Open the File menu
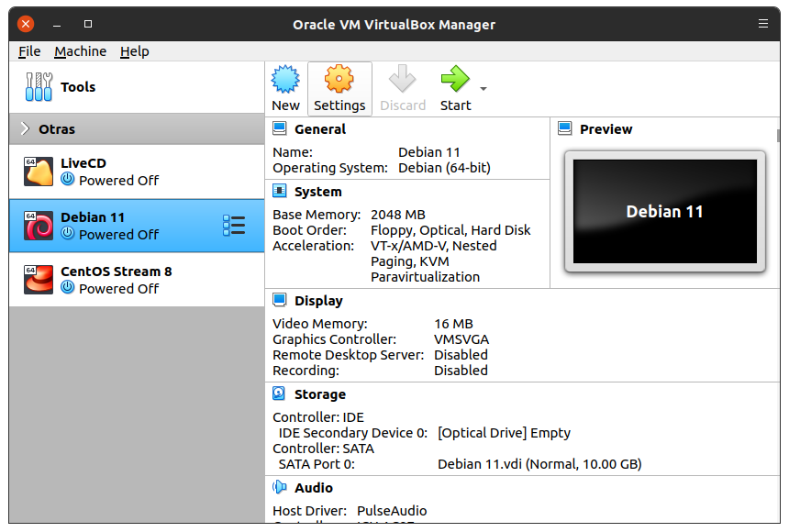Image resolution: width=789 pixels, height=532 pixels. 29,51
